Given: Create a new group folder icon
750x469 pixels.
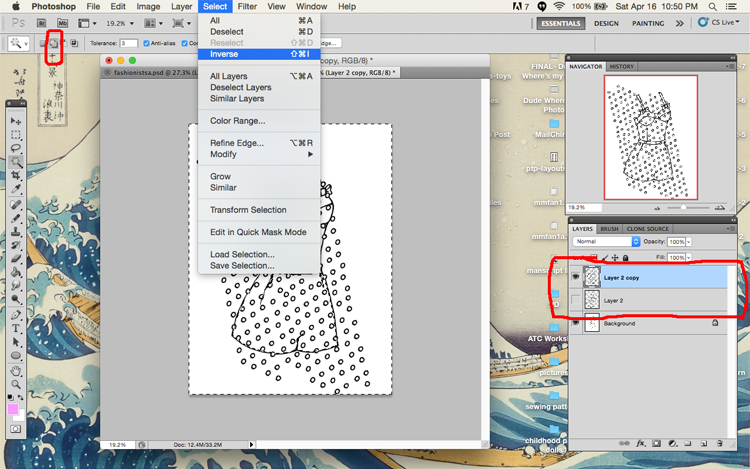Looking at the screenshot, I should click(688, 444).
